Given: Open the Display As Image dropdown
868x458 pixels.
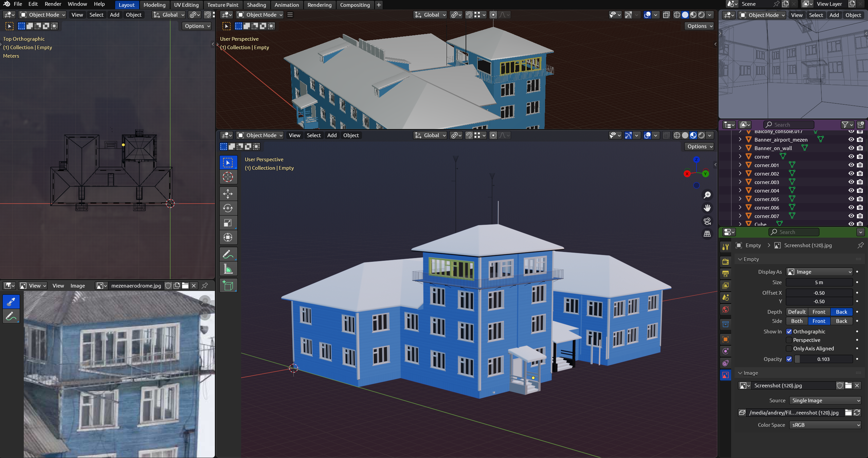Looking at the screenshot, I should point(819,272).
